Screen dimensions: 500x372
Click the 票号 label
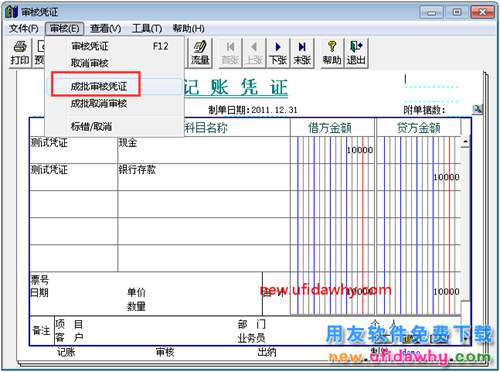click(40, 279)
